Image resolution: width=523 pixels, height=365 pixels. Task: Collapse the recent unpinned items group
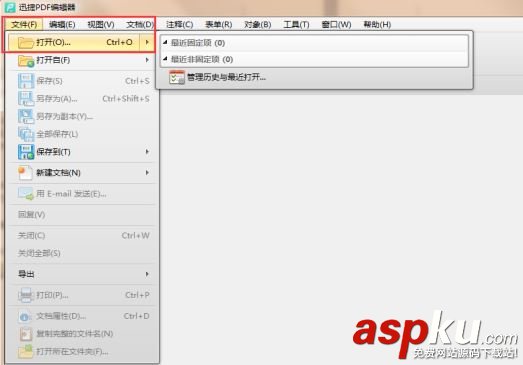(x=165, y=59)
